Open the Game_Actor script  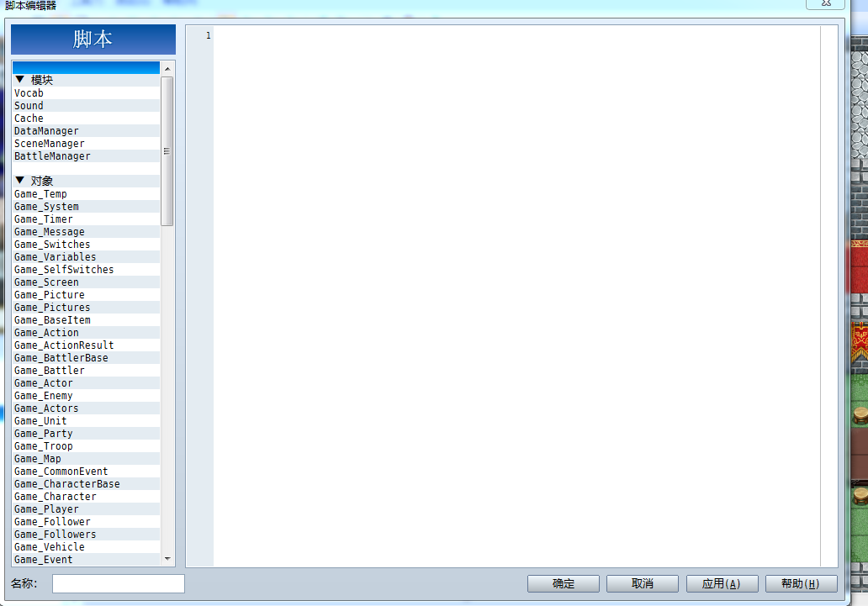pos(86,383)
